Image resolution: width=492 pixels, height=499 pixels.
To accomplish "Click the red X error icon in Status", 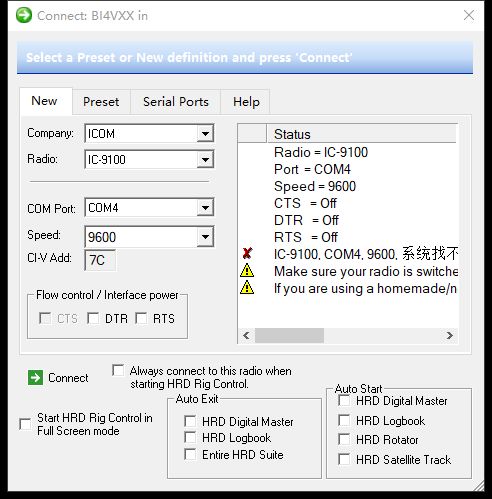I will click(x=247, y=254).
